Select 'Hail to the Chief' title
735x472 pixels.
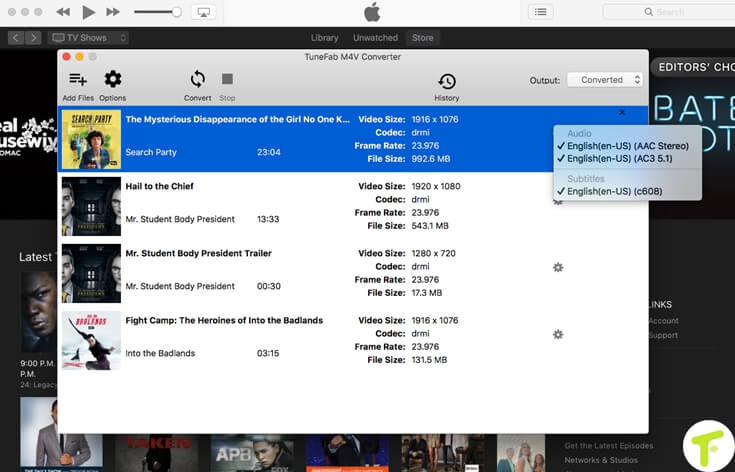click(159, 186)
